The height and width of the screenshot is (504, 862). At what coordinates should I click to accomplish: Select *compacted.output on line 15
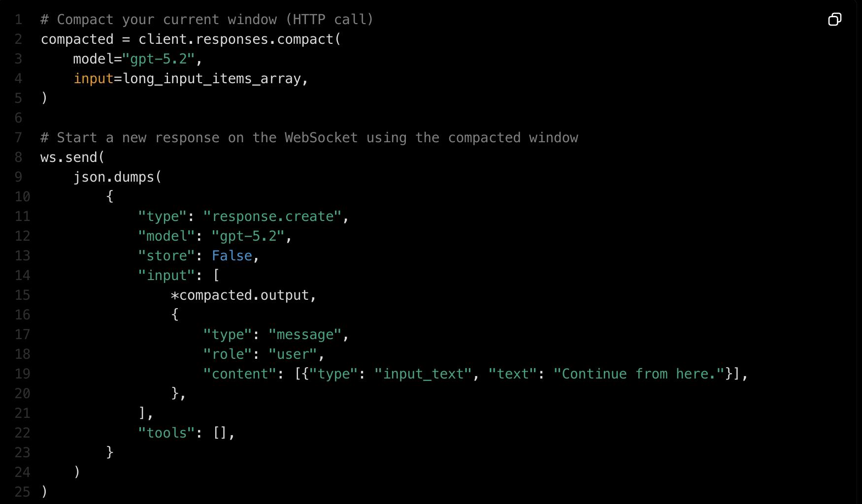[242, 295]
